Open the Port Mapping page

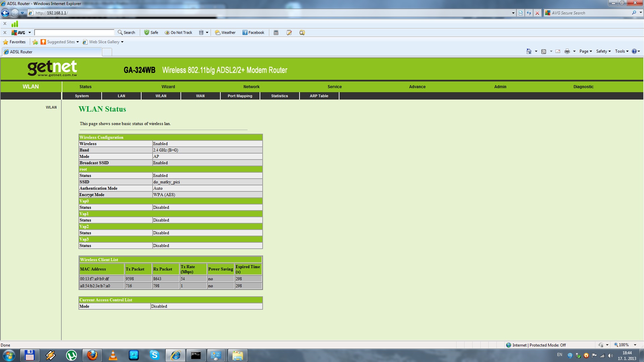coord(240,96)
